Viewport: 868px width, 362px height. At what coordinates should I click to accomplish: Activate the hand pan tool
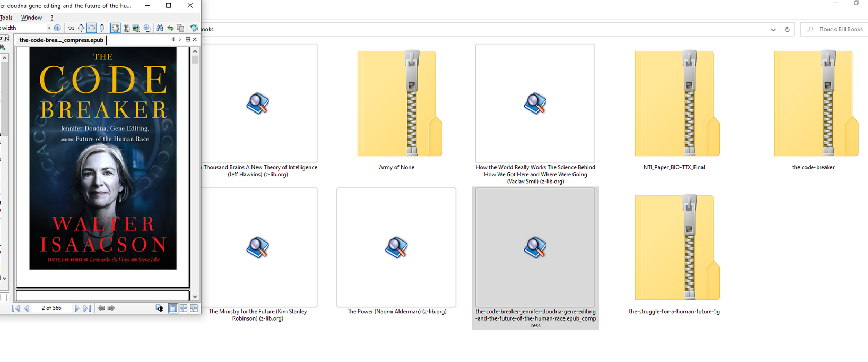pyautogui.click(x=116, y=28)
